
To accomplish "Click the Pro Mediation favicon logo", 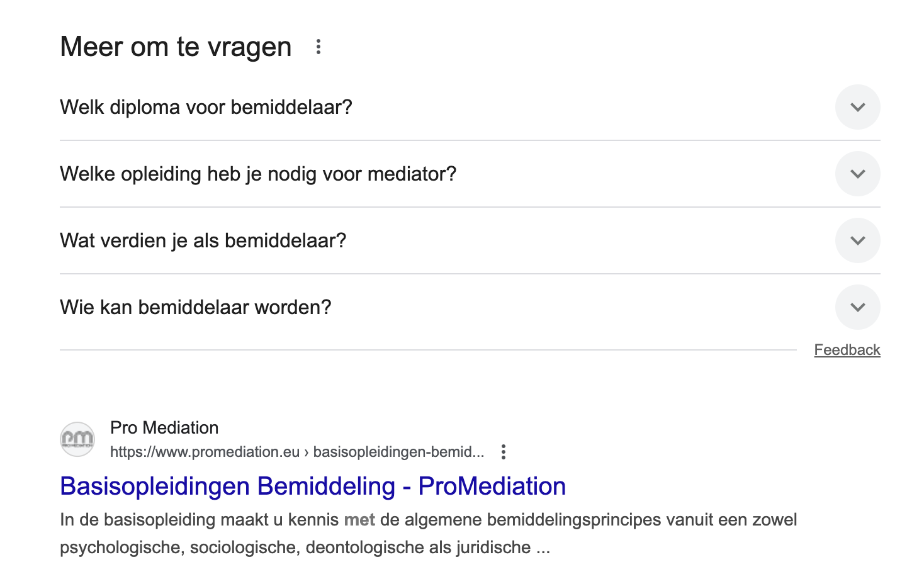I will (77, 439).
